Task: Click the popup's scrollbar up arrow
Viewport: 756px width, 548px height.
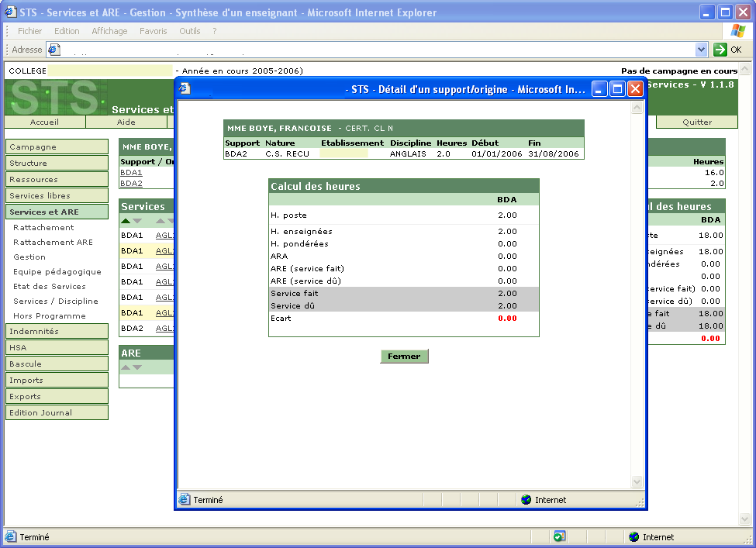Action: click(637, 108)
